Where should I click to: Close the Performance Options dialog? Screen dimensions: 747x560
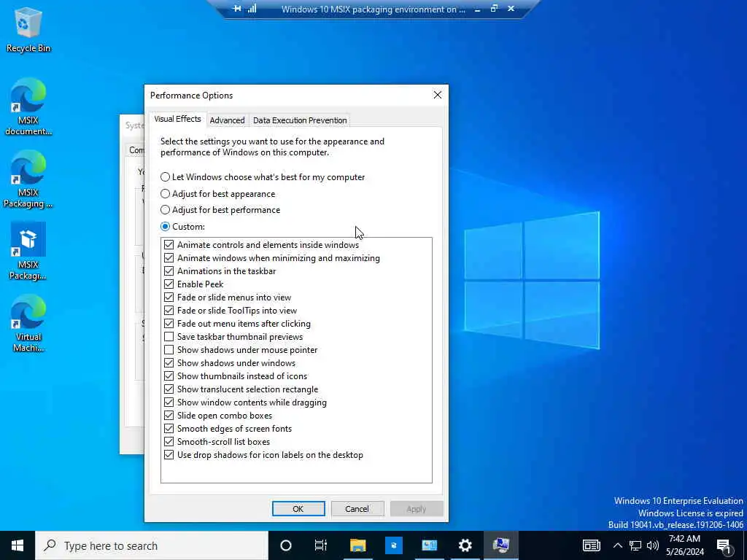click(438, 95)
